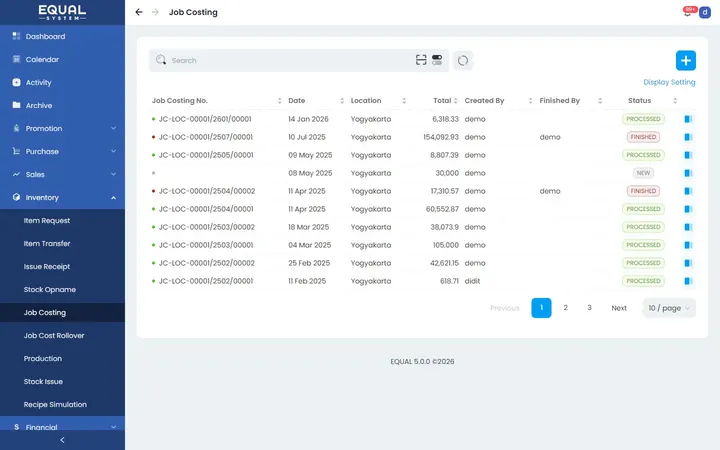
Task: Sort by Finished By column arrows
Action: [x=600, y=101]
